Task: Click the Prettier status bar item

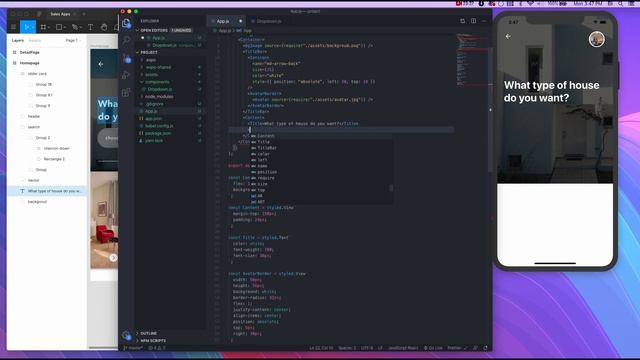Action: (457, 348)
